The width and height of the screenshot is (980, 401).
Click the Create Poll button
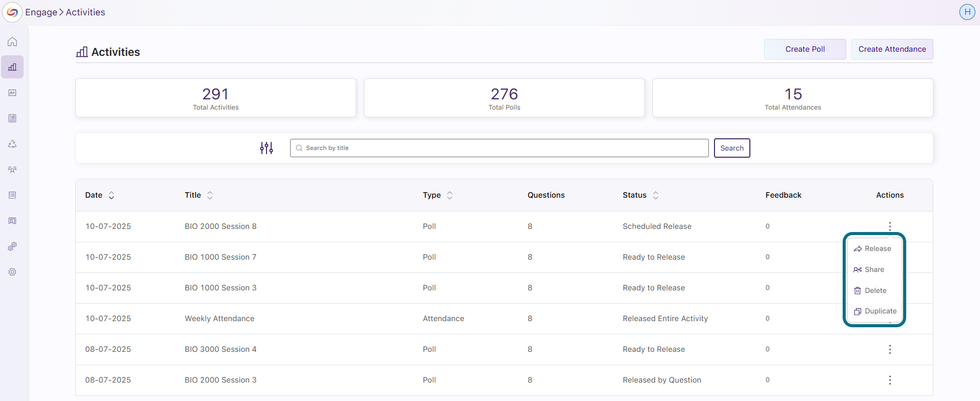tap(805, 49)
